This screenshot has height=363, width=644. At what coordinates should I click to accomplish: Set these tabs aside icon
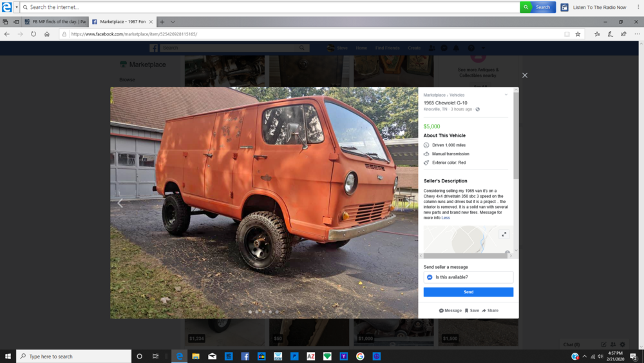[x=16, y=22]
